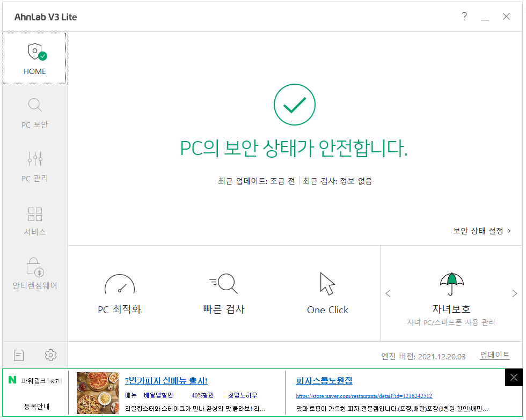Open the notification log icon at bottom left

[x=18, y=355]
